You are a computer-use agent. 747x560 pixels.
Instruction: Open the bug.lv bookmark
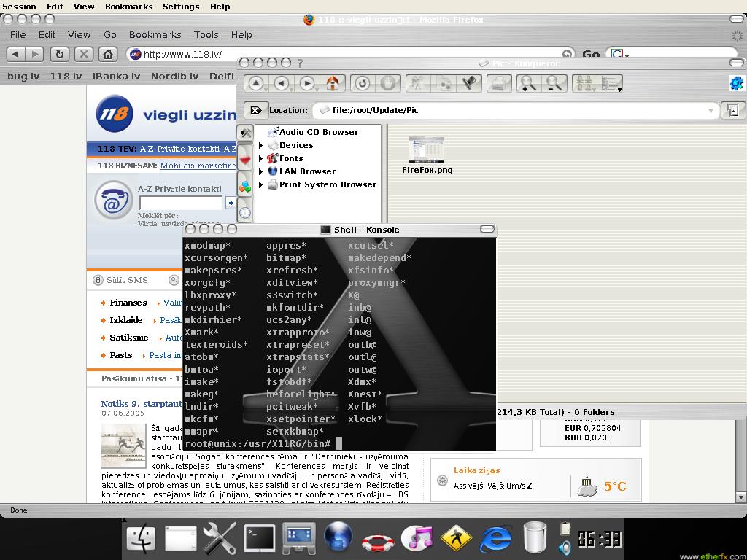[23, 76]
